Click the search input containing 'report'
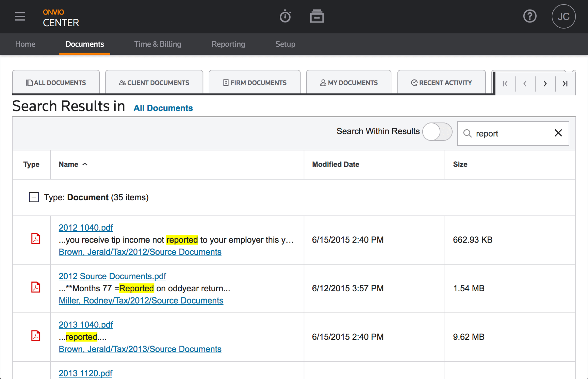 513,133
